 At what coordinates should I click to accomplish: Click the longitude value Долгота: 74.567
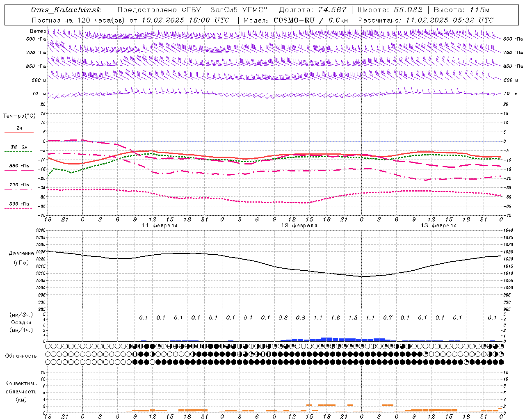pos(313,10)
